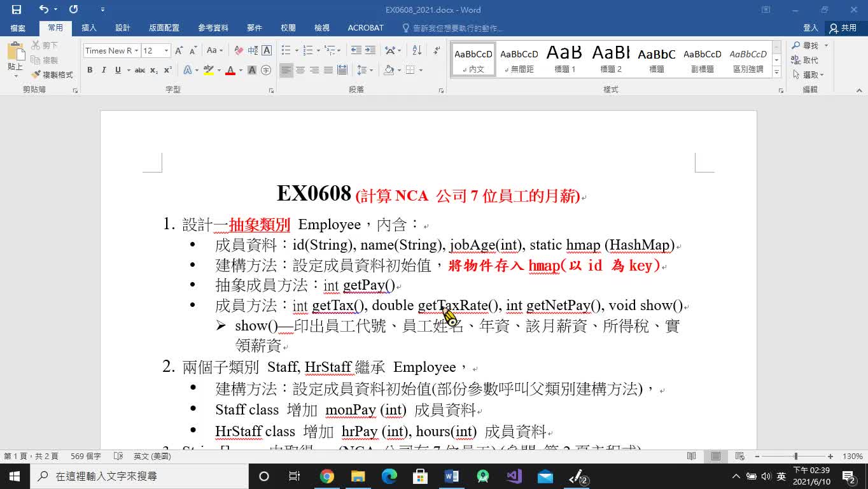This screenshot has height=489, width=868.
Task: Click Replace (取代) button
Action: [x=805, y=60]
